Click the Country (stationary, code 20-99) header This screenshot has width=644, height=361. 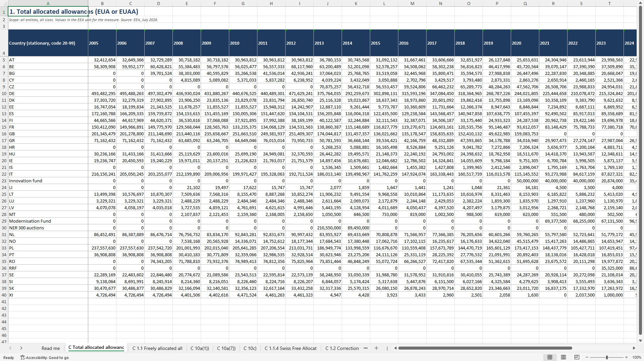[48, 43]
